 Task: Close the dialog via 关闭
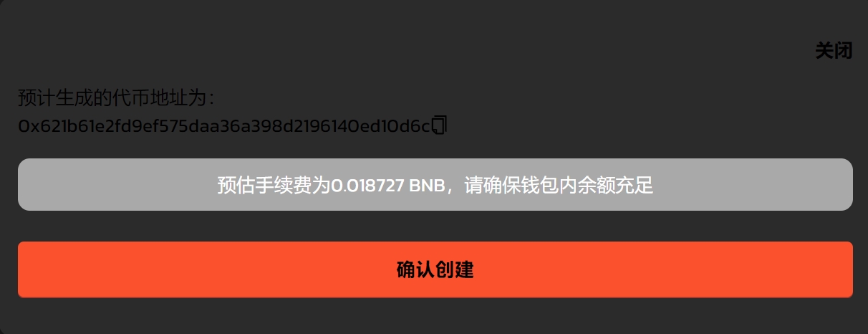(834, 51)
